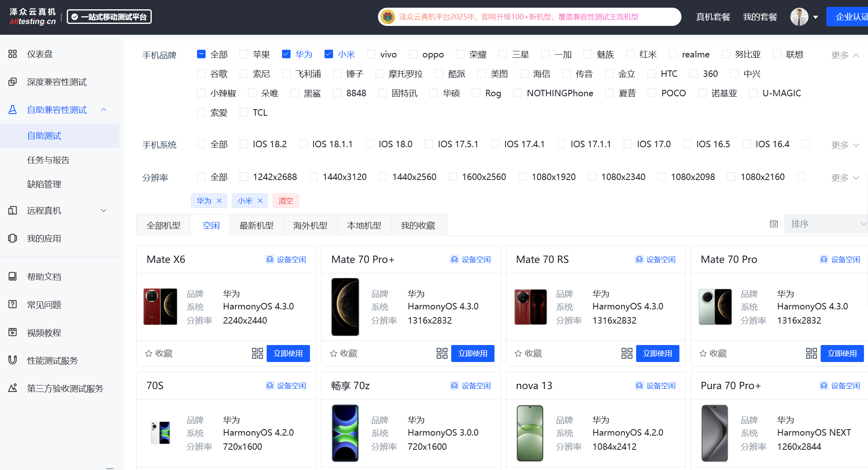Click the 性能测试服务 sidebar icon

[13, 360]
